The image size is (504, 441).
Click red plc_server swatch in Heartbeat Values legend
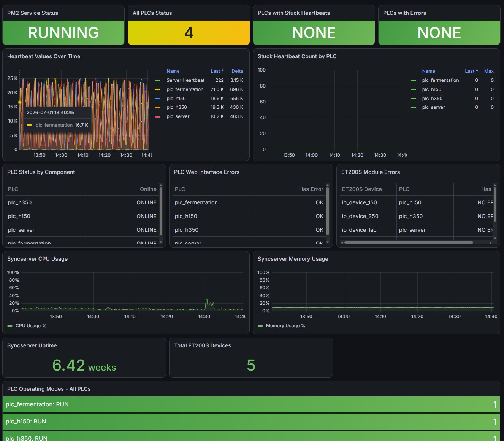click(158, 116)
